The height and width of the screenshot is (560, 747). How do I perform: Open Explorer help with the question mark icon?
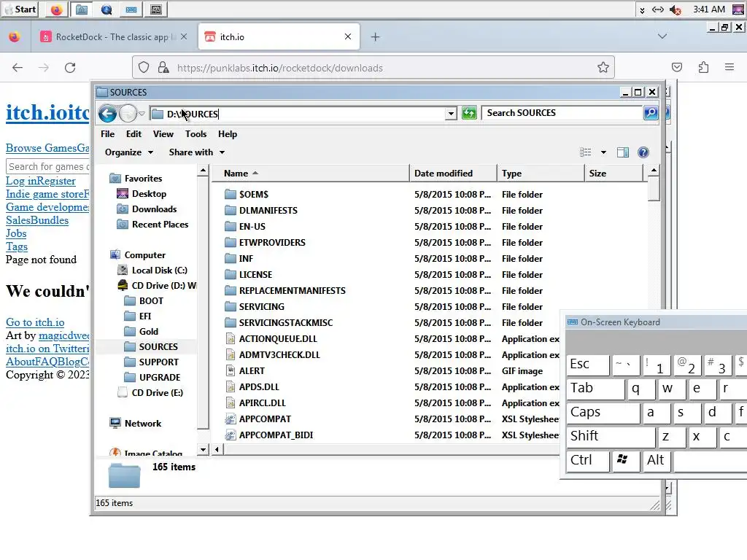point(643,152)
